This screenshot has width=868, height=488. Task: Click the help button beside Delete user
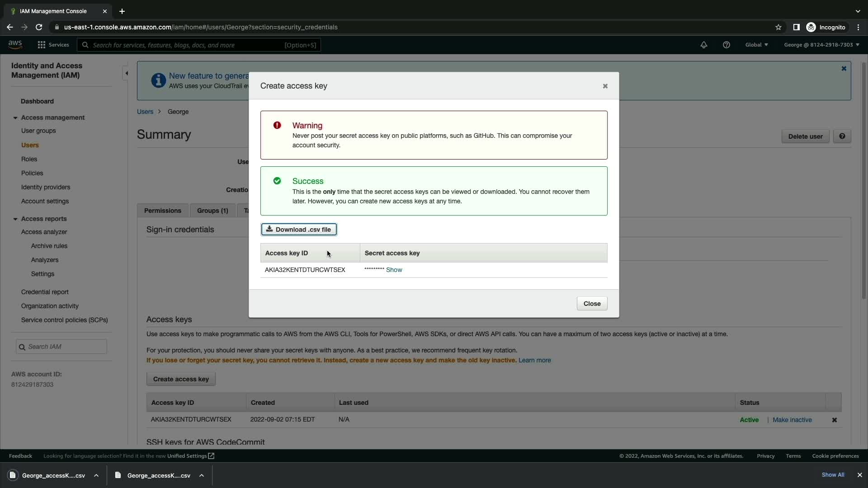(842, 136)
